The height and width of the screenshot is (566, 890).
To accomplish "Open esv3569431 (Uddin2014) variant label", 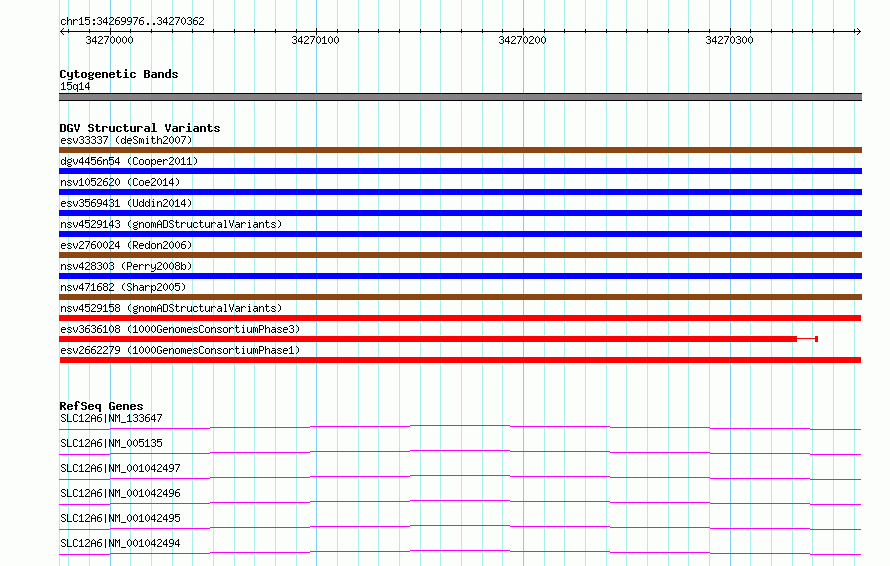I will [x=126, y=203].
